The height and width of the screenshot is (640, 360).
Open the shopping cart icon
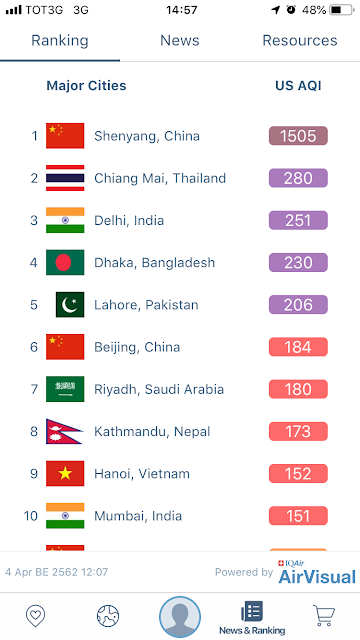click(324, 615)
